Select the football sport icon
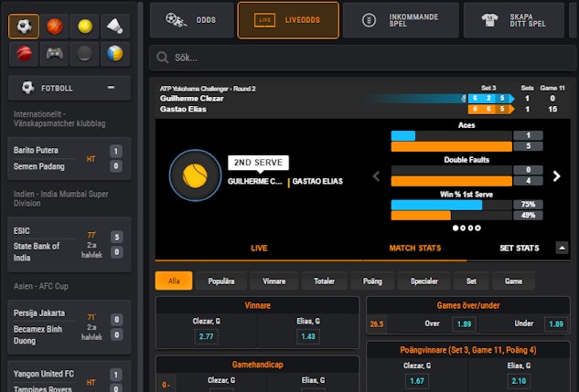This screenshot has width=579, height=392. pyautogui.click(x=24, y=26)
